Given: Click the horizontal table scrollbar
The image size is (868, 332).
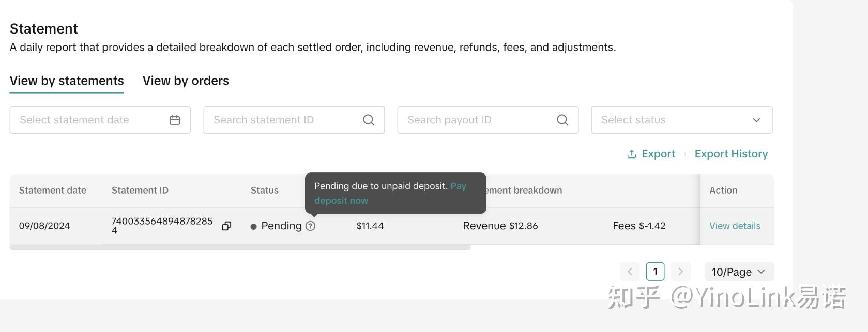Looking at the screenshot, I should pyautogui.click(x=240, y=248).
